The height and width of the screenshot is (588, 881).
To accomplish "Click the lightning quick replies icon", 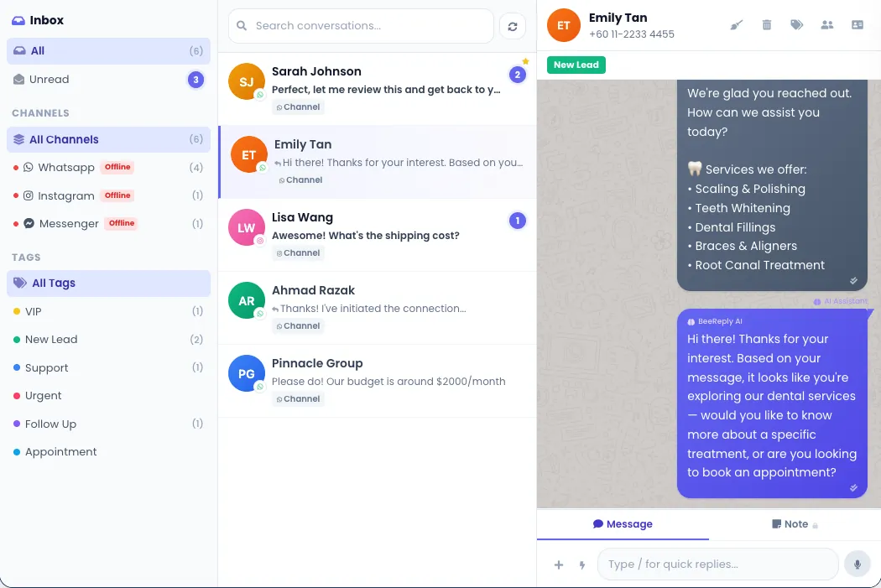I will tap(582, 565).
